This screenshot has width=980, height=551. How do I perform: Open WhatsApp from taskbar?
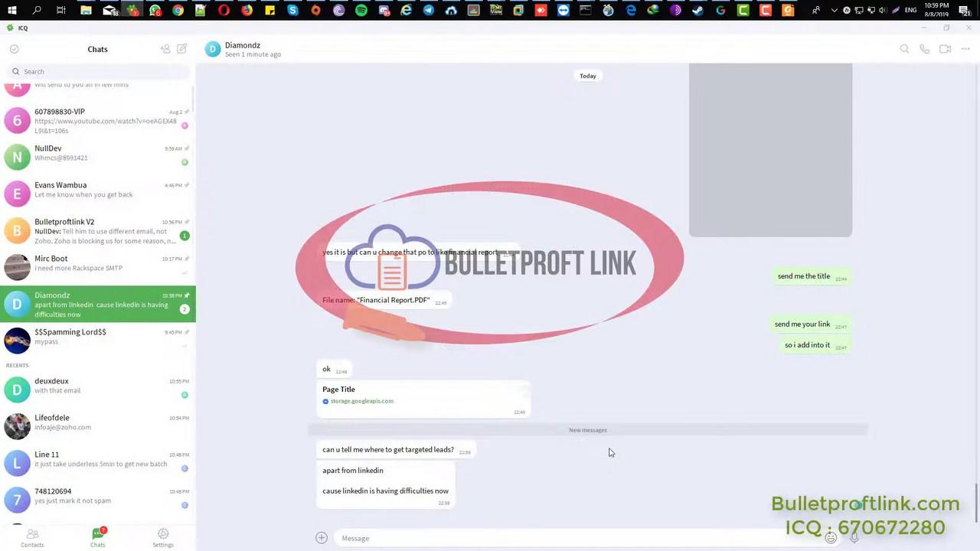pyautogui.click(x=155, y=10)
